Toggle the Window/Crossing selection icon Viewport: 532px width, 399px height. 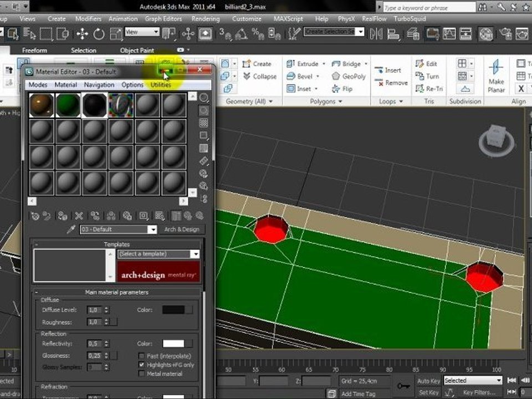(x=63, y=34)
